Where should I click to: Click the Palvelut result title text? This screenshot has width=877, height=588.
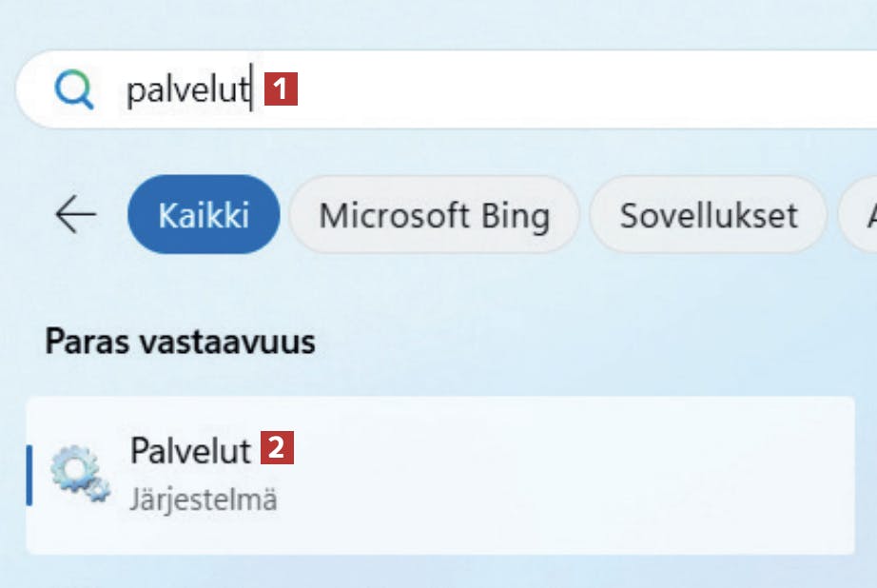[x=190, y=450]
